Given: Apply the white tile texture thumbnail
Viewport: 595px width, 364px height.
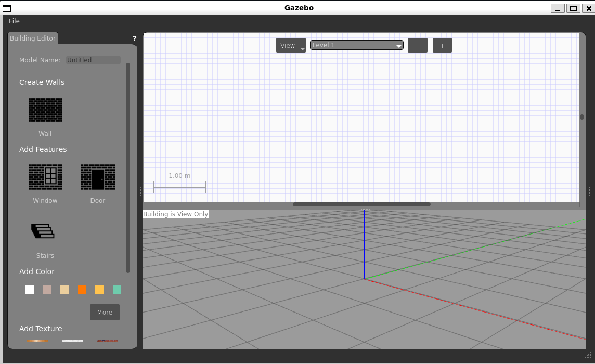Looking at the screenshot, I should point(72,341).
